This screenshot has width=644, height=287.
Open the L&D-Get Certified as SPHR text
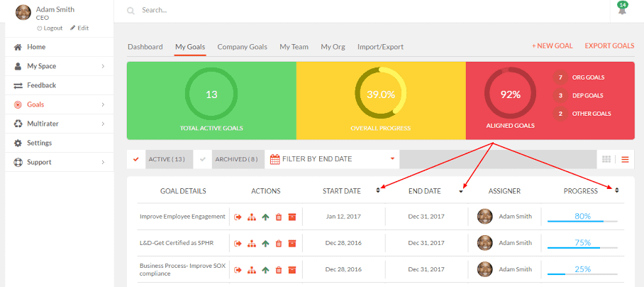(177, 244)
